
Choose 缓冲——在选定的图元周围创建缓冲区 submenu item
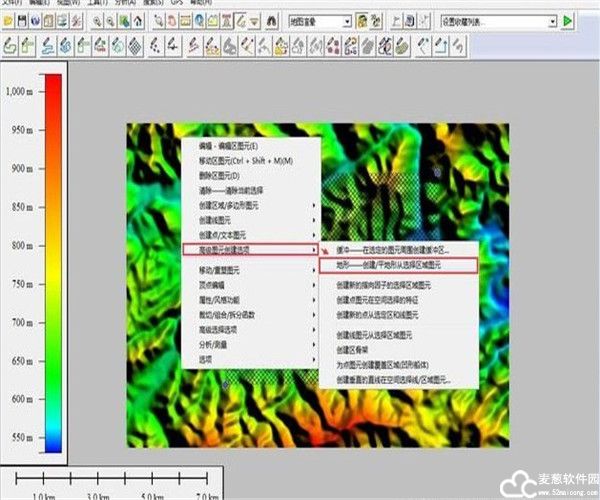coord(399,250)
